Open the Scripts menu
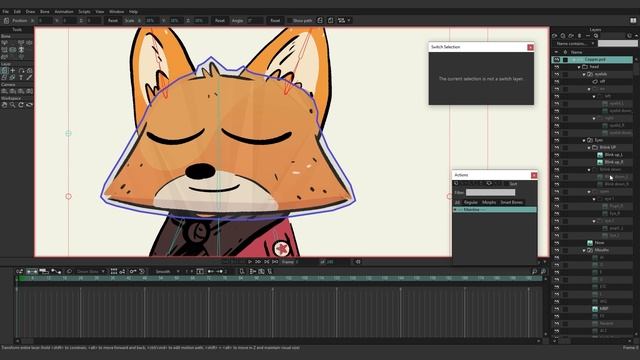640x360 pixels. pyautogui.click(x=84, y=11)
